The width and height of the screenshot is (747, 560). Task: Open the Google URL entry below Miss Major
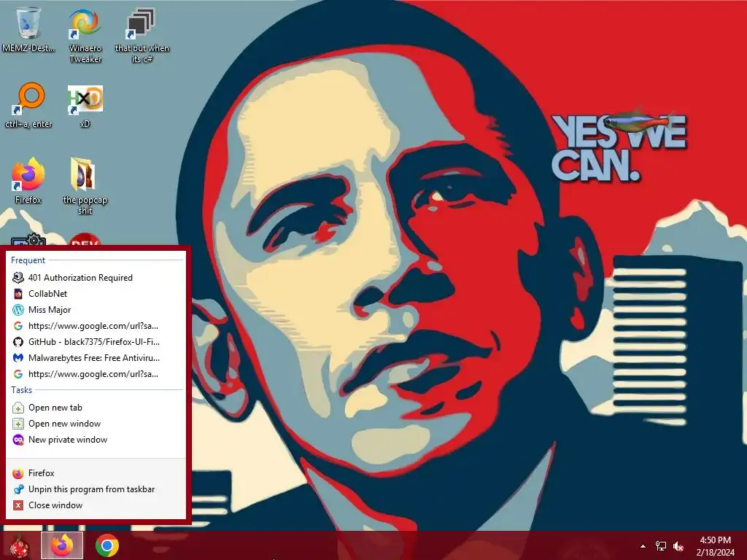(96, 326)
